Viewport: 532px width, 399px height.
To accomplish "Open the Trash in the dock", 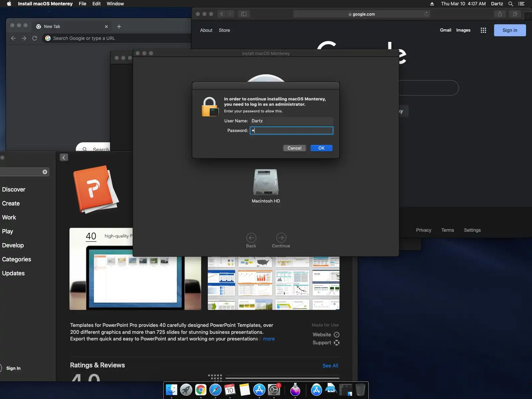I will (x=360, y=390).
